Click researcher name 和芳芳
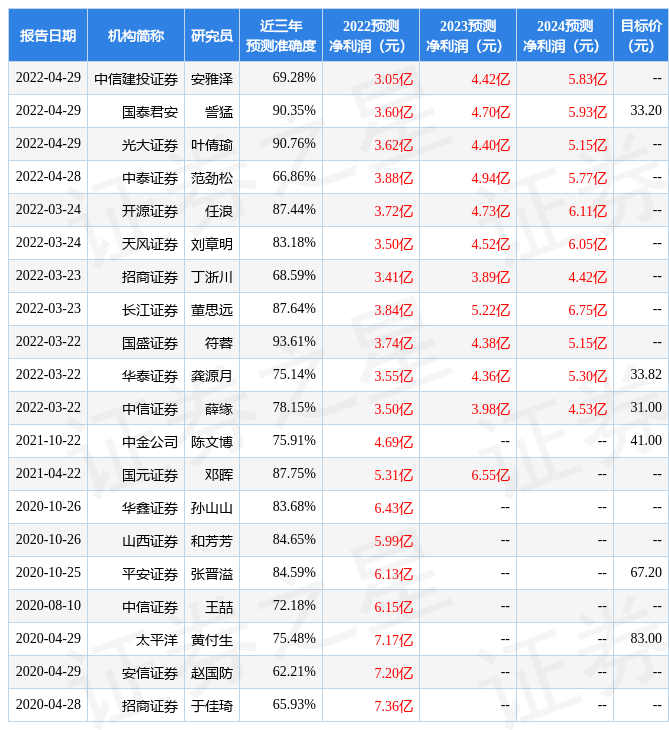This screenshot has height=730, width=669. pos(212,541)
